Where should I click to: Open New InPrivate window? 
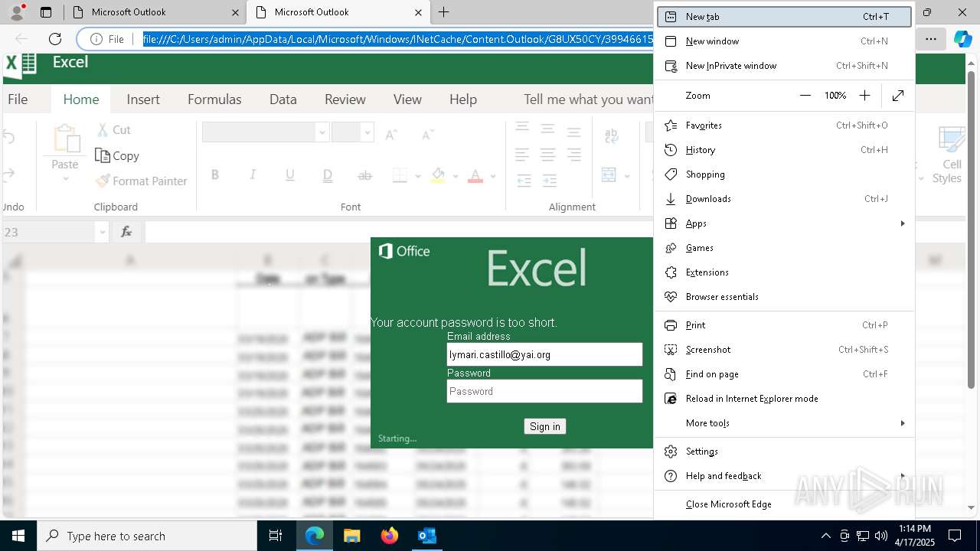click(x=785, y=66)
